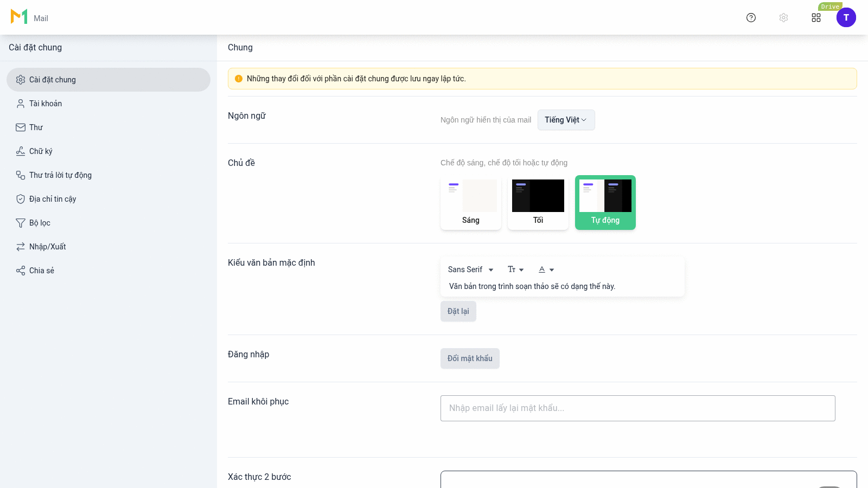Click the Ngôn ngữ hiển thị của mail label

pyautogui.click(x=486, y=120)
